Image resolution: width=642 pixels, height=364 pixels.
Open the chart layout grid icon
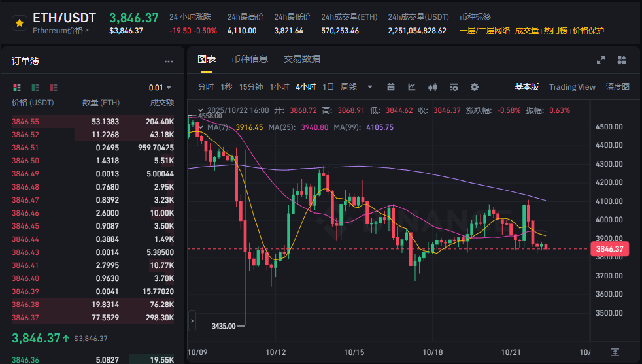pyautogui.click(x=622, y=60)
